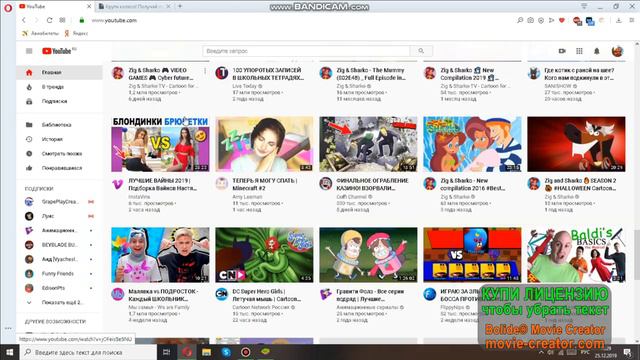
Task: Open the account avatar menu
Action: click(x=618, y=51)
